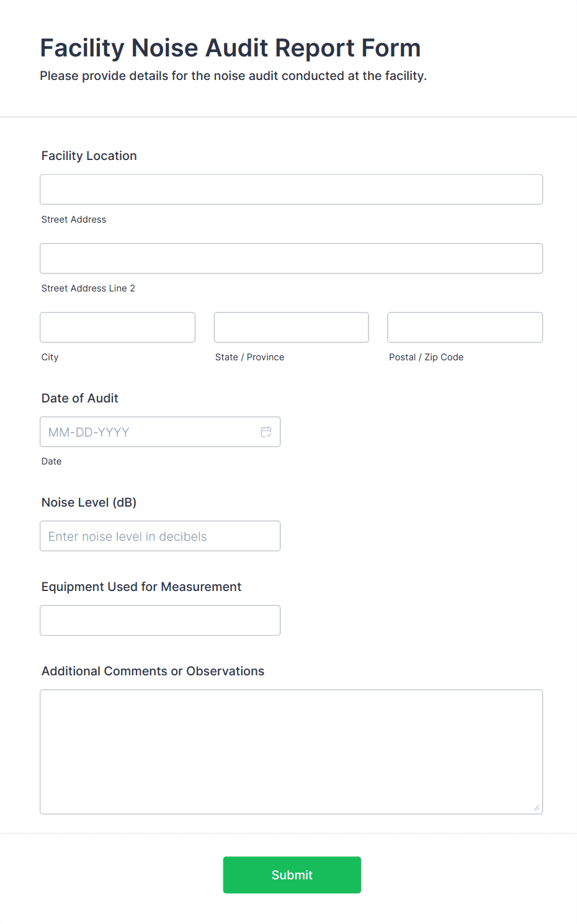Click inside the Additional Comments text area
577x924 pixels.
click(x=291, y=752)
